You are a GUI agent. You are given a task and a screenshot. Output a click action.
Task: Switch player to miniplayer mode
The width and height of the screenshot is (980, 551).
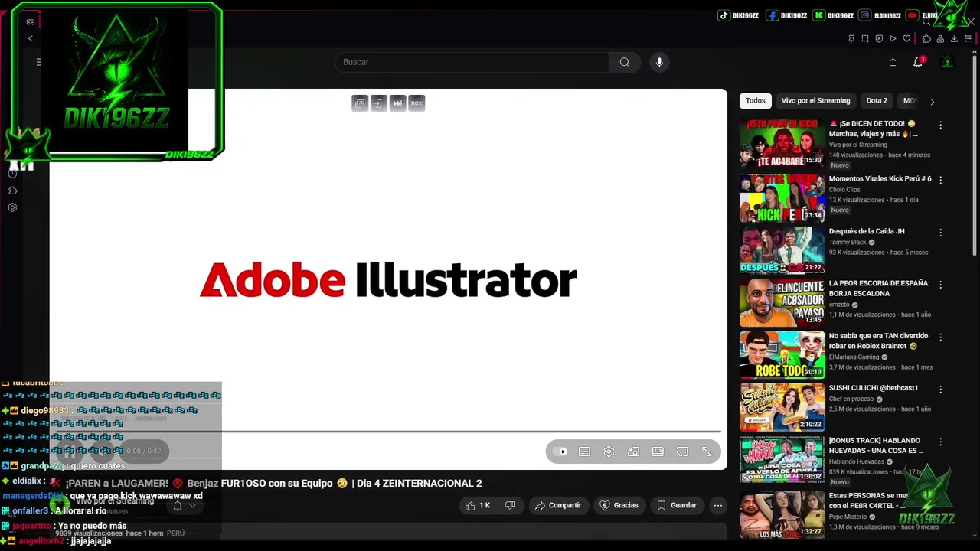pyautogui.click(x=633, y=452)
